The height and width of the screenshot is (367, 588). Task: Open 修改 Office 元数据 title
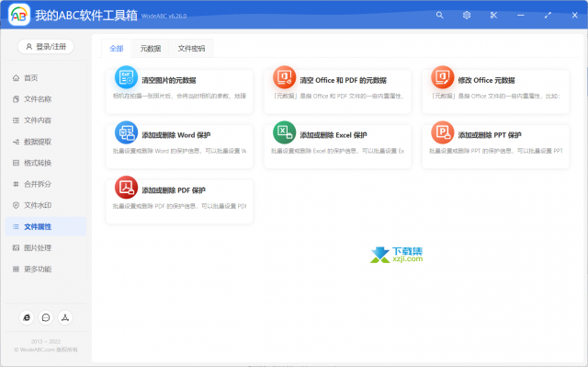[x=486, y=80]
